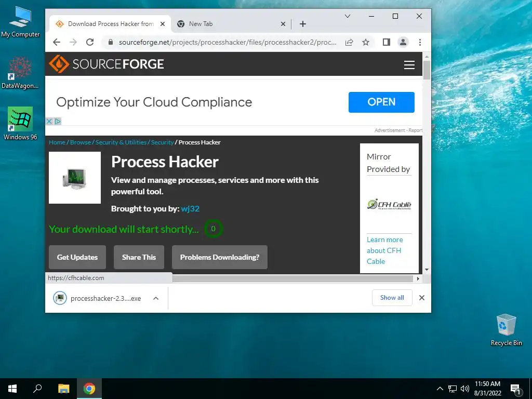Open the downloaded processhacker exe file
This screenshot has height=399, width=532.
97,298
